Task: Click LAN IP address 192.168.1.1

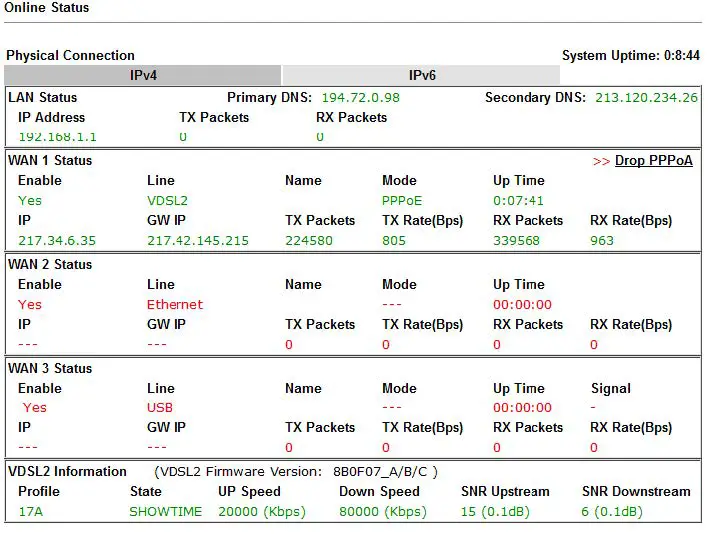Action: point(57,137)
